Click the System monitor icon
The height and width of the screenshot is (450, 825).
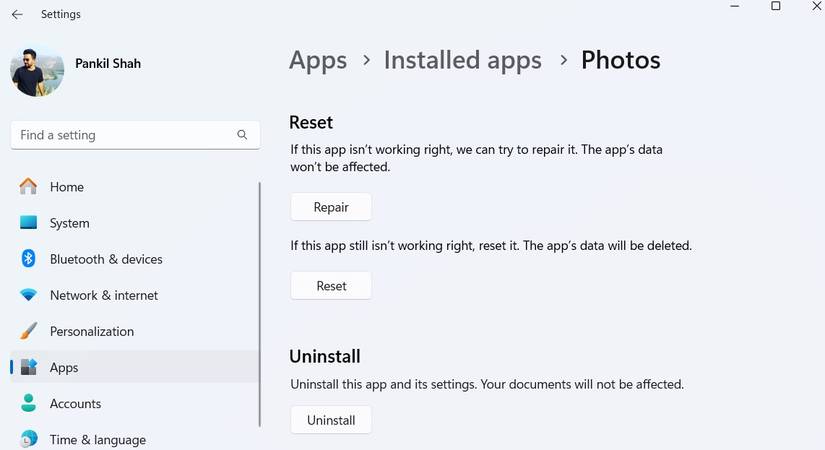point(28,223)
